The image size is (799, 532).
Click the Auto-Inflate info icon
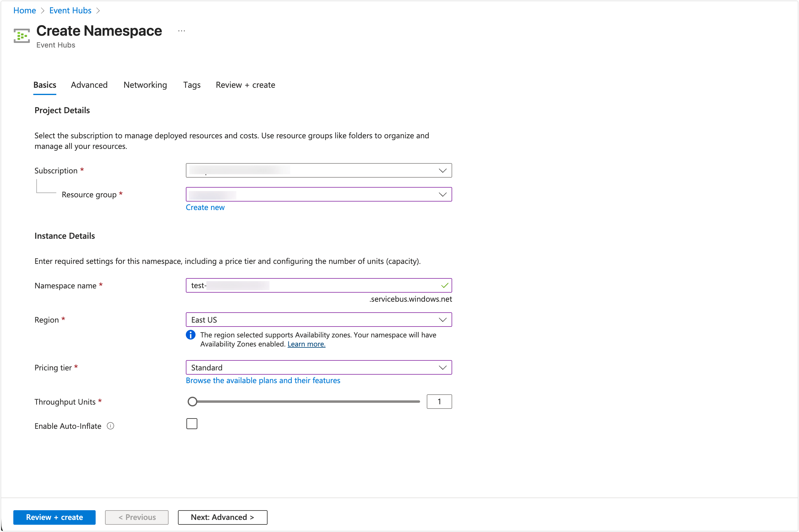pyautogui.click(x=110, y=426)
